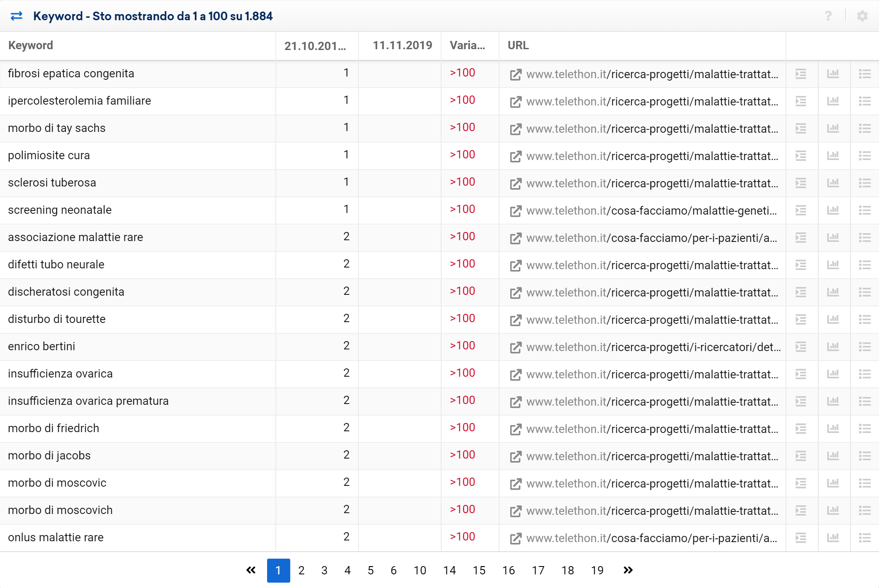Open i-ricercatori URL for enrico bertini

tap(654, 347)
